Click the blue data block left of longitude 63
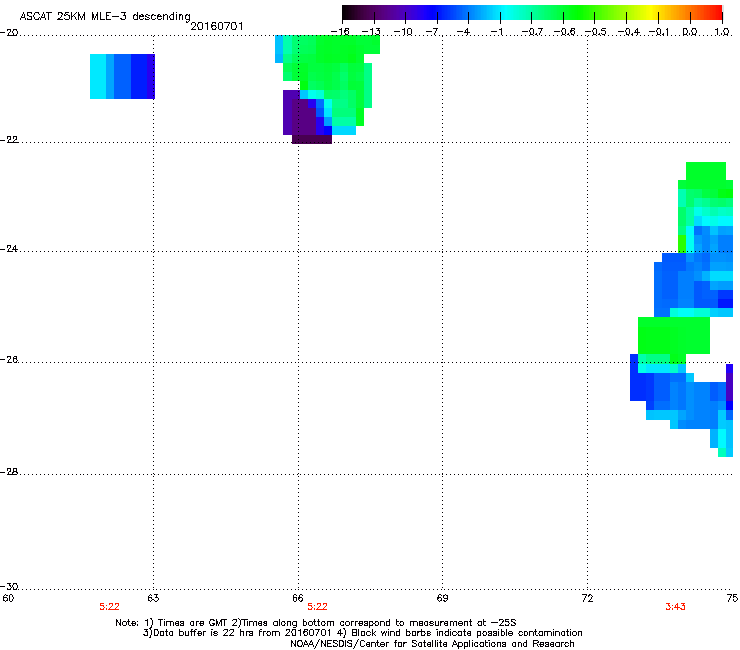The image size is (740, 650). pos(122,76)
